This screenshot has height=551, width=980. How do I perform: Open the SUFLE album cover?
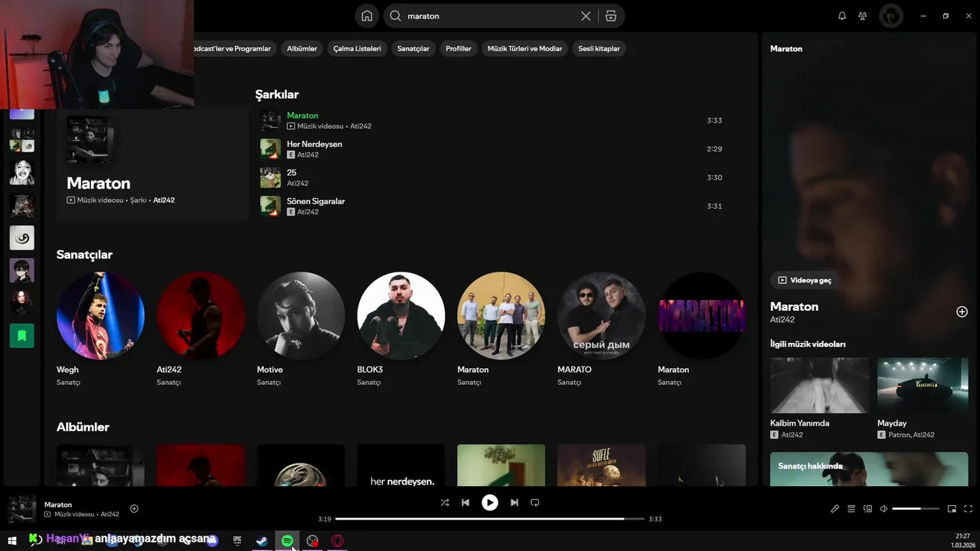[602, 465]
